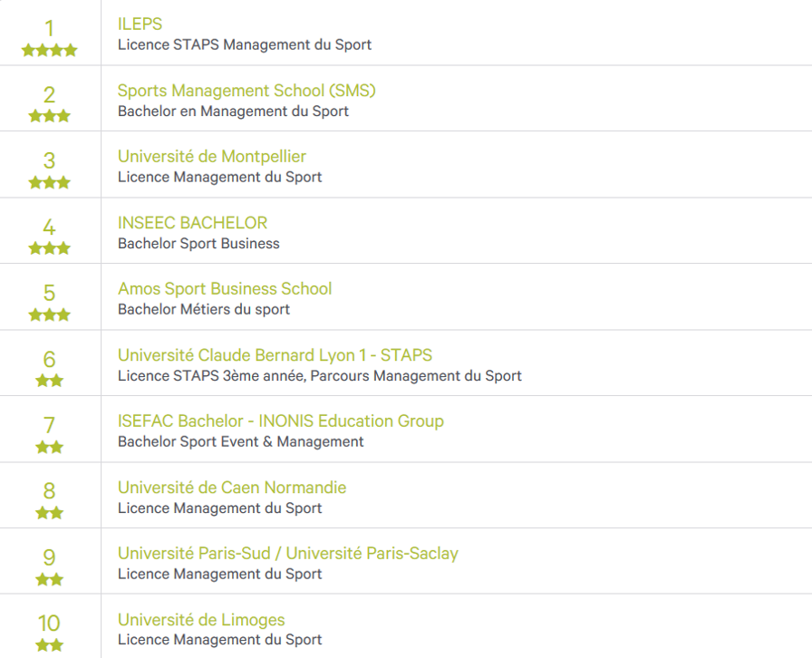This screenshot has width=812, height=658.
Task: Click Montpellier's 'Licence Management du Sport' text
Action: point(219,178)
